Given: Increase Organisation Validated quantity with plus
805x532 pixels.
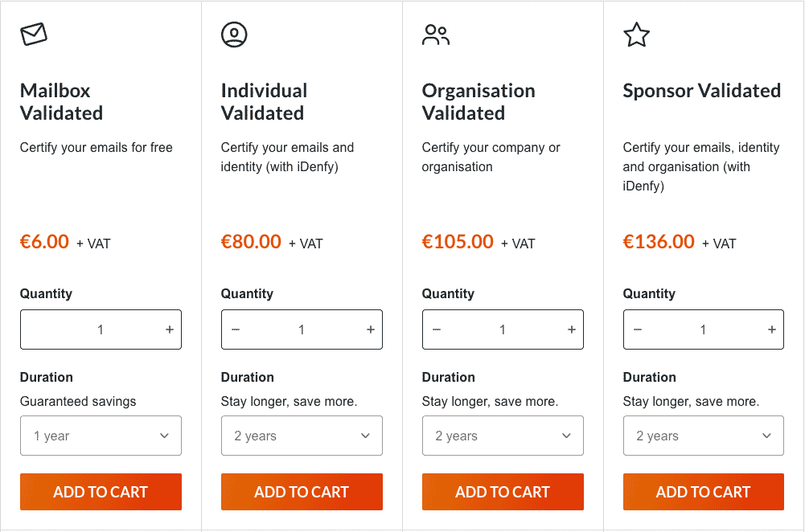Looking at the screenshot, I should click(x=572, y=329).
